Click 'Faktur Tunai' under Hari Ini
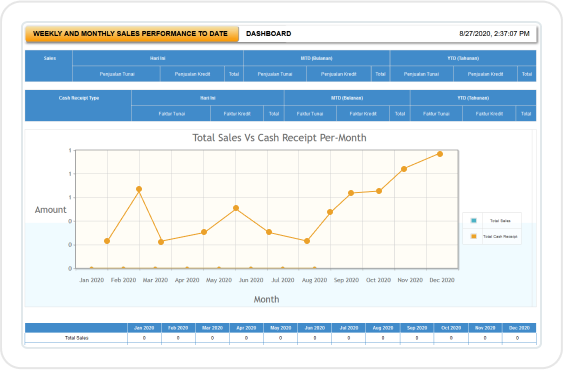This screenshot has width=563, height=370. click(x=172, y=114)
